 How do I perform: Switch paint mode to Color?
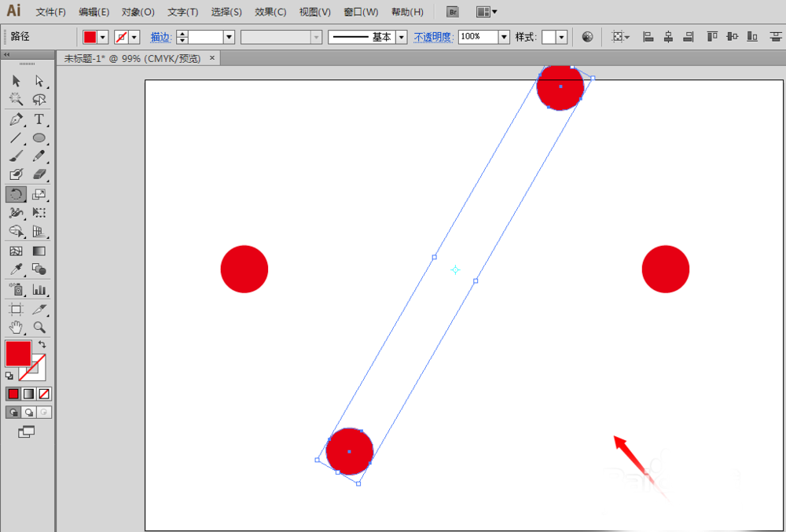13,394
